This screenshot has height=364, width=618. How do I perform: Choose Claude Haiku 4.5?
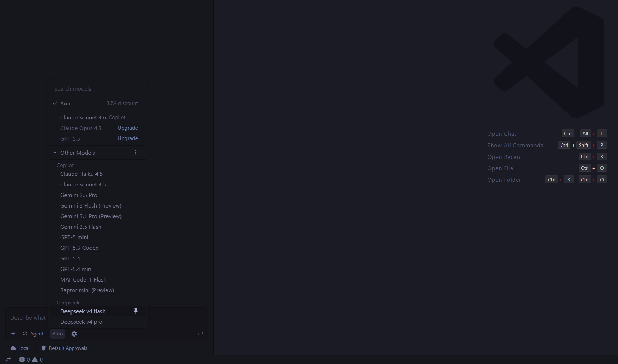pyautogui.click(x=98, y=174)
